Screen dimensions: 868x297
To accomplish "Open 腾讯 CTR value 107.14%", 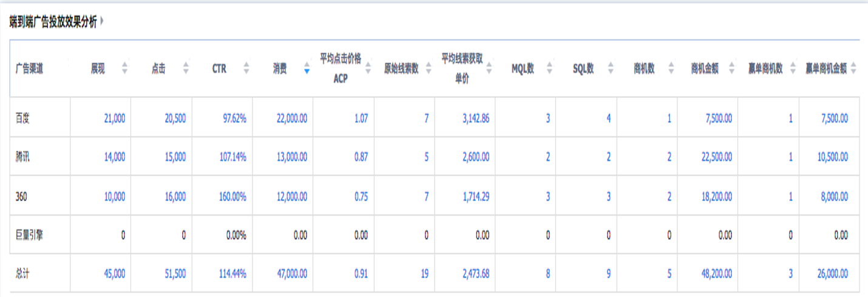I will point(233,157).
